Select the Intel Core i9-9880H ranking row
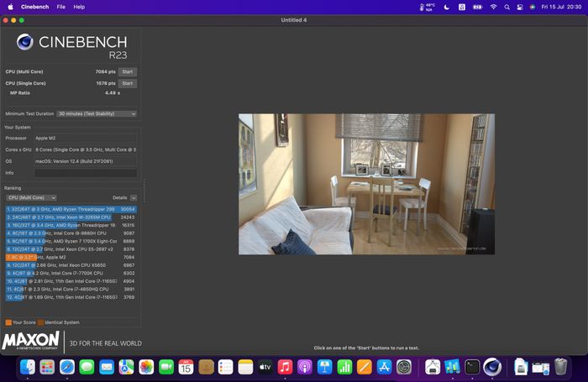Screen dimensions: 588x382 point(71,233)
